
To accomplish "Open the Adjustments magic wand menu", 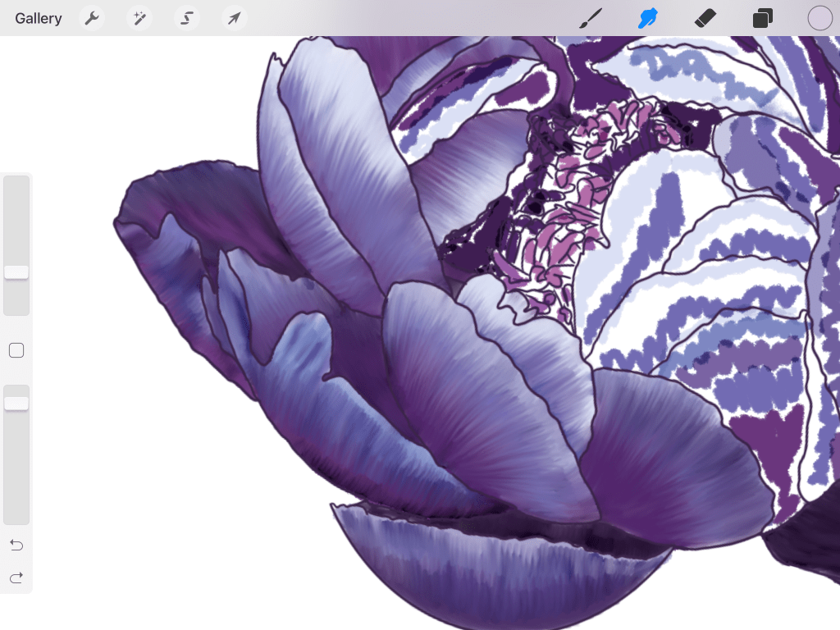I will point(139,18).
